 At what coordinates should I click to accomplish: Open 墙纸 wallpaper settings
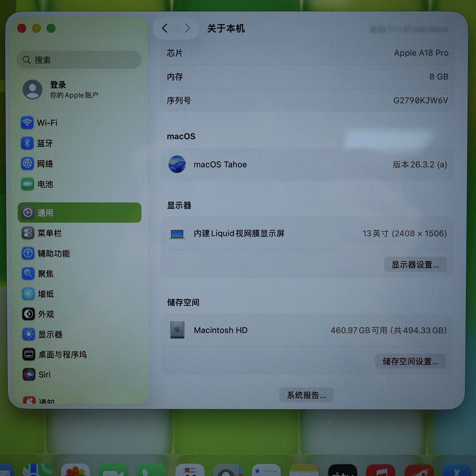pos(79,294)
